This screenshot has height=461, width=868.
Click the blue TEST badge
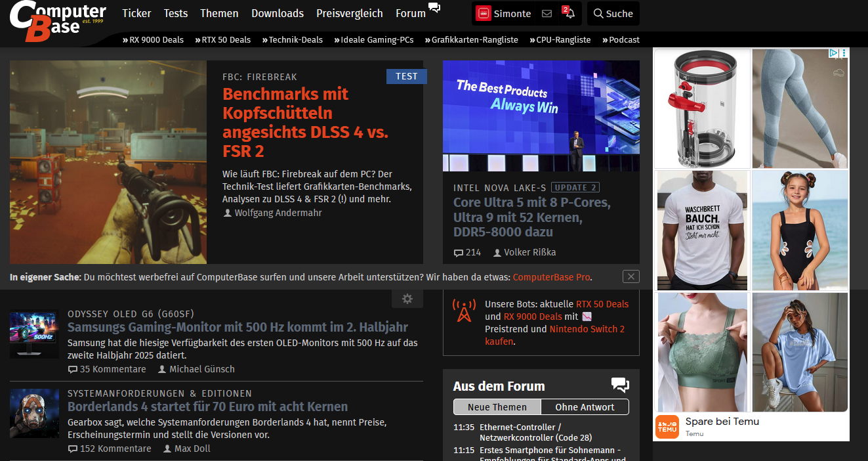[x=406, y=76]
